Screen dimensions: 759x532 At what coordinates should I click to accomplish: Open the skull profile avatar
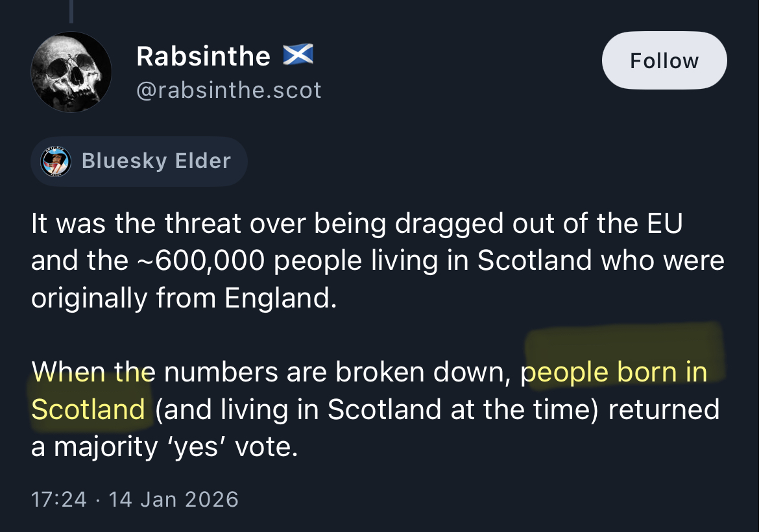click(x=71, y=72)
